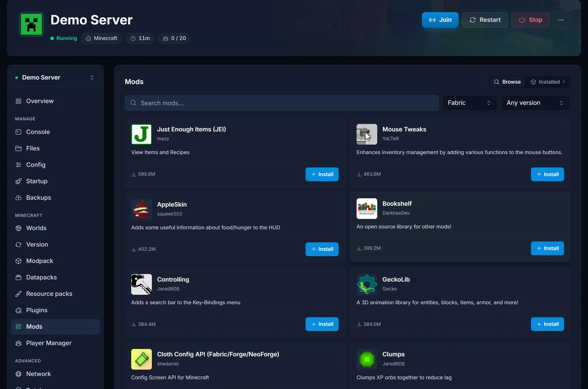Click the magnifier icon in search bar
The width and height of the screenshot is (588, 389).
coord(133,103)
